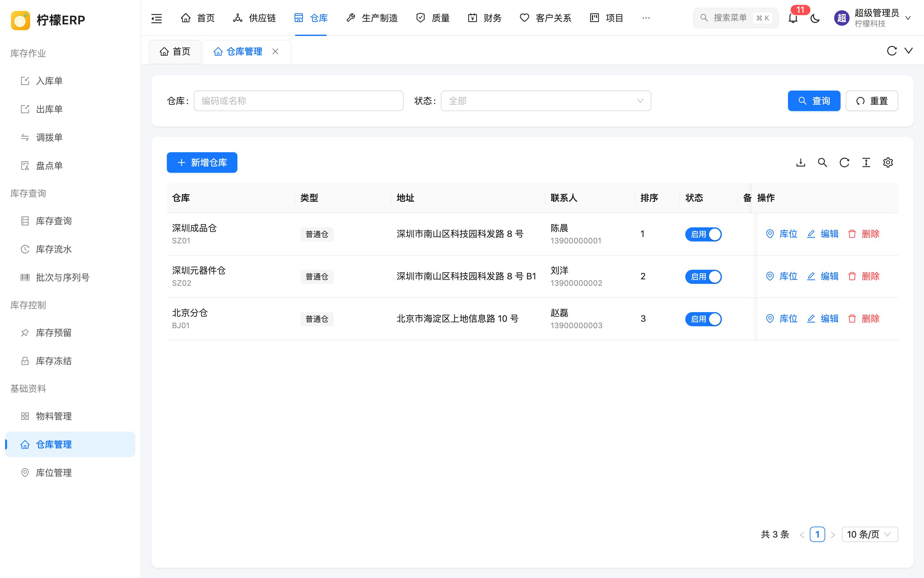This screenshot has width=924, height=578.
Task: Click the 查询 button
Action: pos(814,101)
